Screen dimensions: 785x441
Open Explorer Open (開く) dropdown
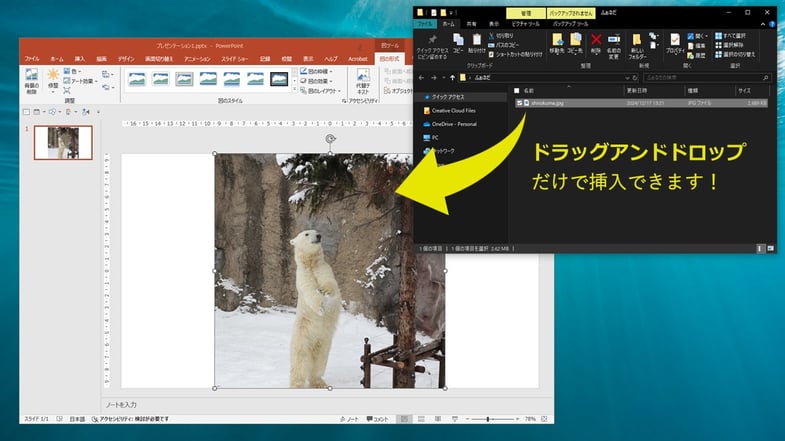tap(697, 36)
